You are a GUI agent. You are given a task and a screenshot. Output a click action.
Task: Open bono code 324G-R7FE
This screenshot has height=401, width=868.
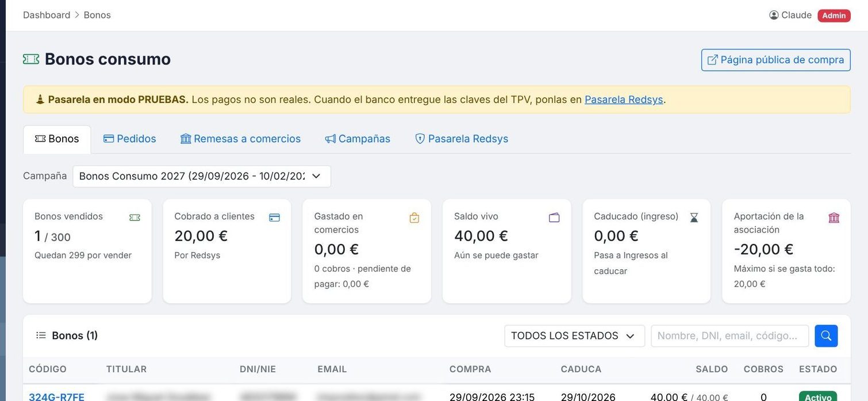point(56,397)
